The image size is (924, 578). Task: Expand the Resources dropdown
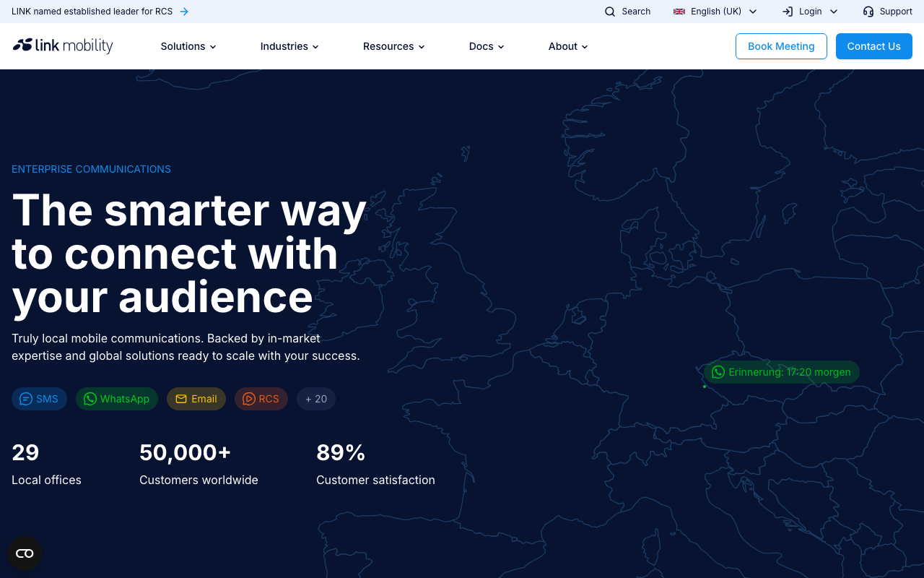click(x=393, y=46)
